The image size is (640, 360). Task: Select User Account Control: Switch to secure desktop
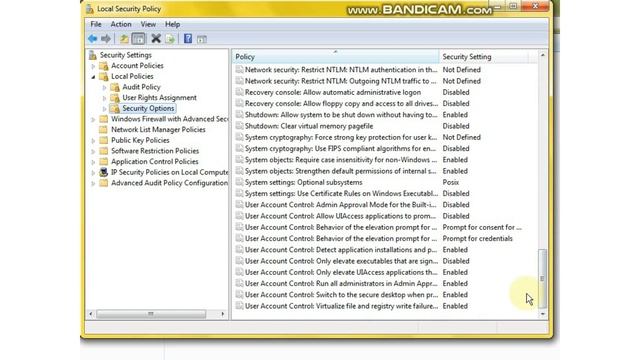click(x=341, y=295)
